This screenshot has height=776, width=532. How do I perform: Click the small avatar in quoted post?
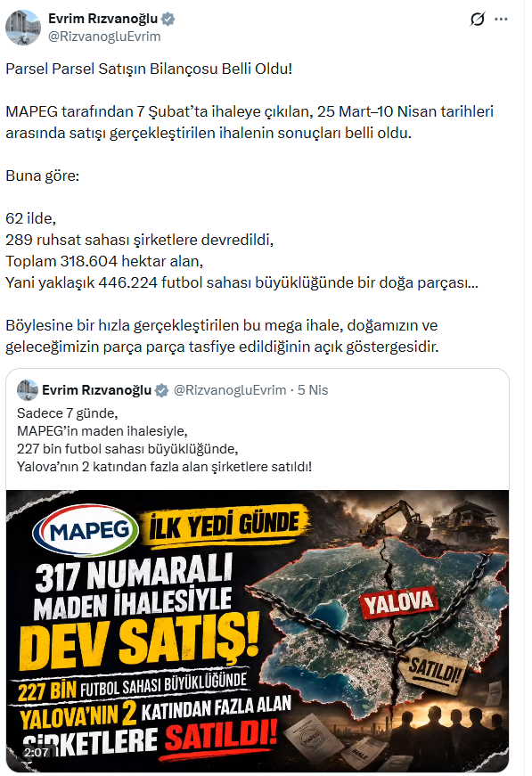[x=28, y=390]
